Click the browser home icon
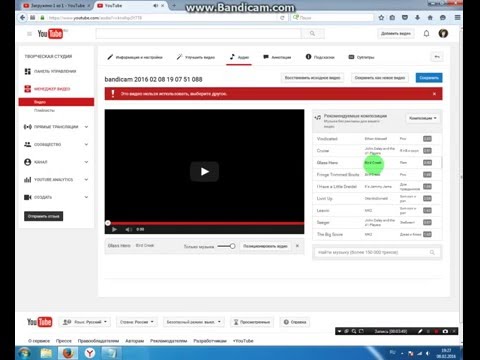Image resolution: width=480 pixels, height=360 pixels. pos(430,18)
